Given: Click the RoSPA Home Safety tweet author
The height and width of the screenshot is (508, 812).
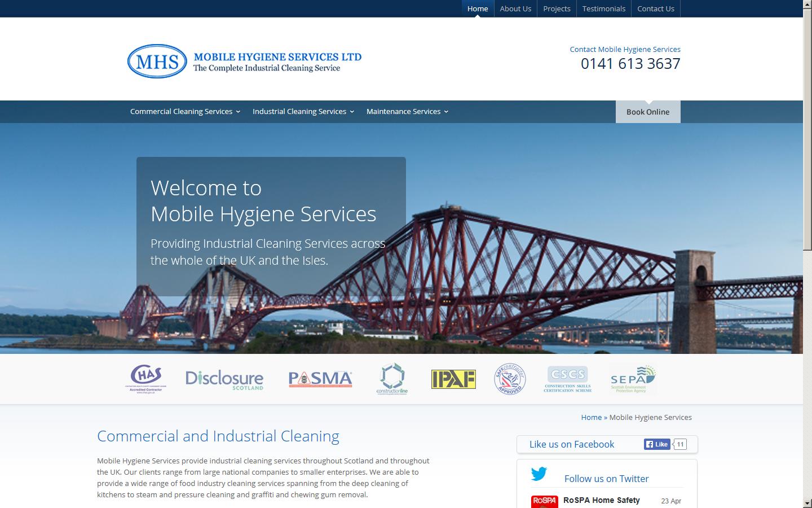Looking at the screenshot, I should pyautogui.click(x=601, y=500).
